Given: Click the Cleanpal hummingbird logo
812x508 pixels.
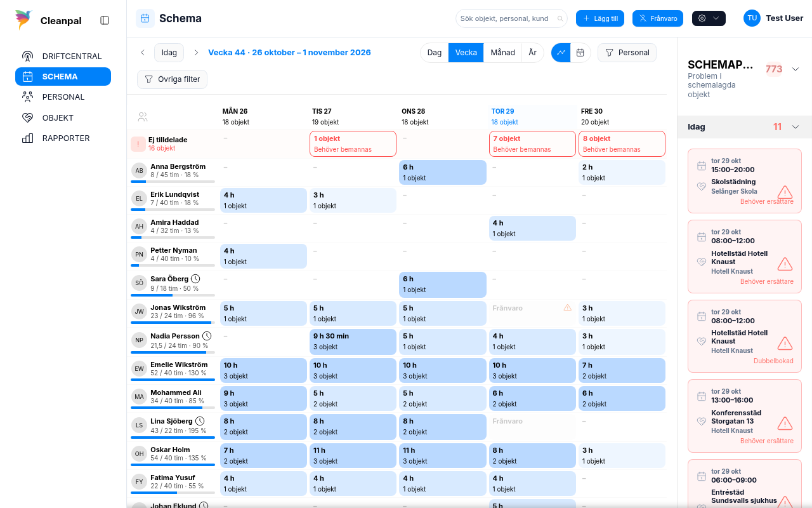Looking at the screenshot, I should click(x=23, y=20).
